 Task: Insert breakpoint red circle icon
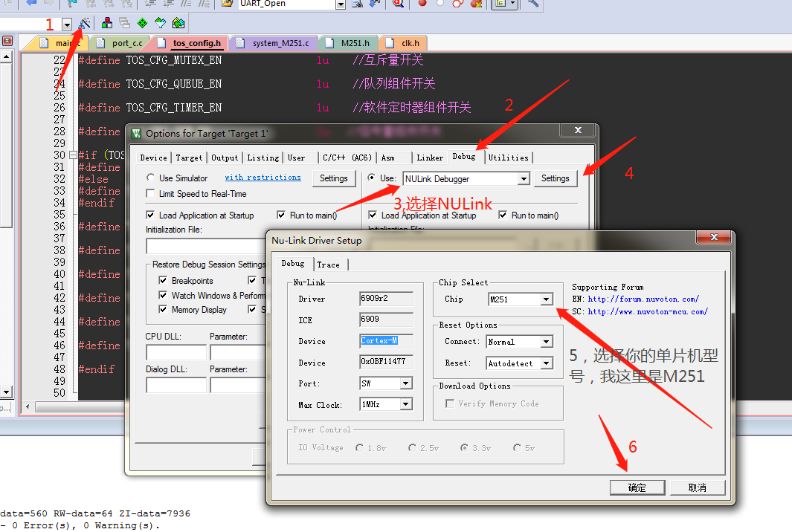[x=422, y=2]
